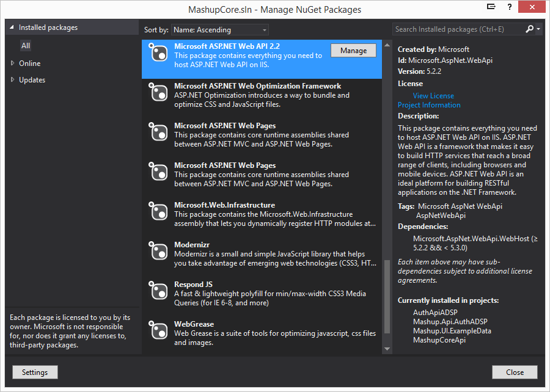Expand the Updates section arrow
This screenshot has width=550, height=392.
pyautogui.click(x=13, y=80)
